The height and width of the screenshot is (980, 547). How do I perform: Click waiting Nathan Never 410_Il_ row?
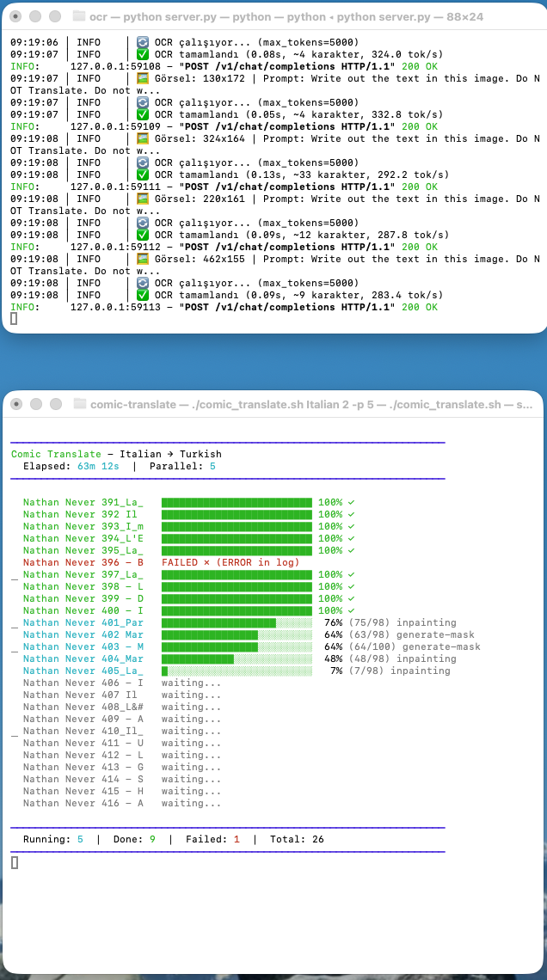122,731
